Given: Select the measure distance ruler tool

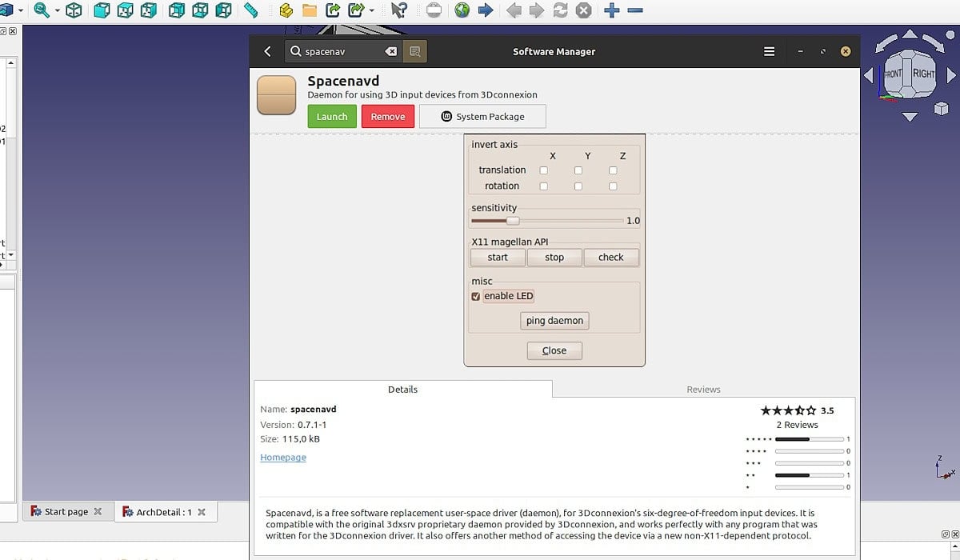Looking at the screenshot, I should click(x=251, y=10).
